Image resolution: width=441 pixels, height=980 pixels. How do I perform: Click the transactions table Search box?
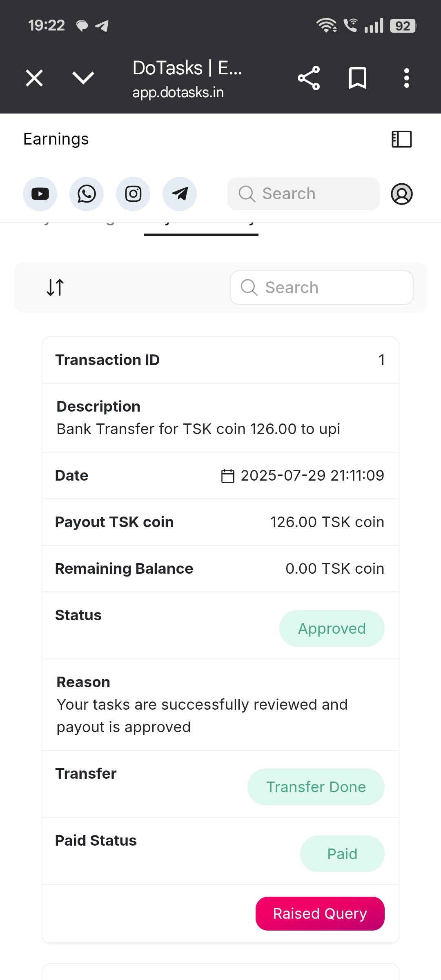[322, 287]
